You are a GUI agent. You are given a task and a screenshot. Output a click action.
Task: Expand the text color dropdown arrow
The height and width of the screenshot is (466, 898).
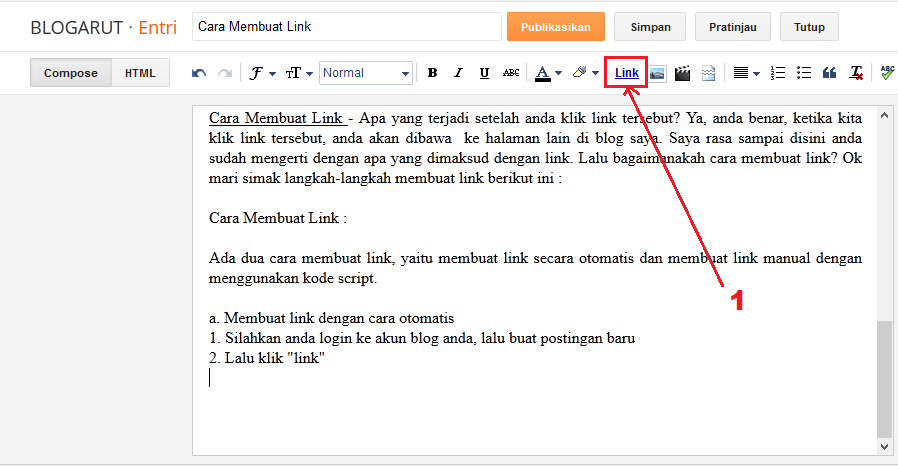click(559, 73)
